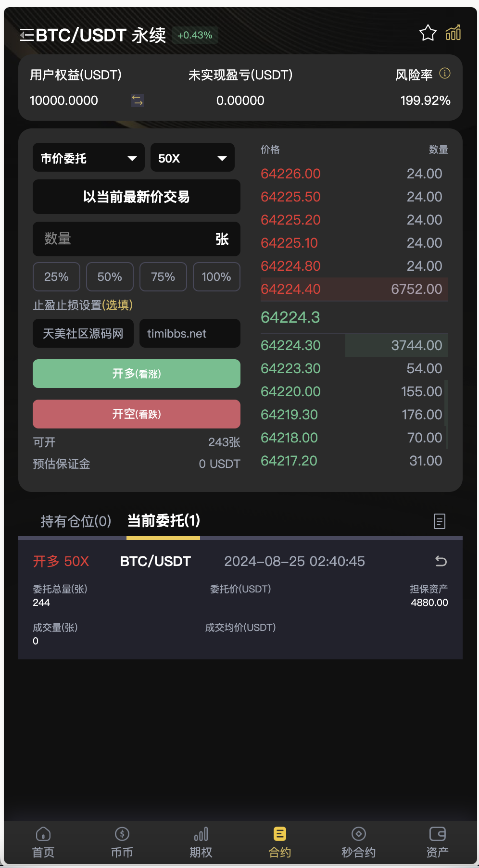The height and width of the screenshot is (868, 479).
Task: Go to 首页 home icon
Action: click(x=43, y=843)
